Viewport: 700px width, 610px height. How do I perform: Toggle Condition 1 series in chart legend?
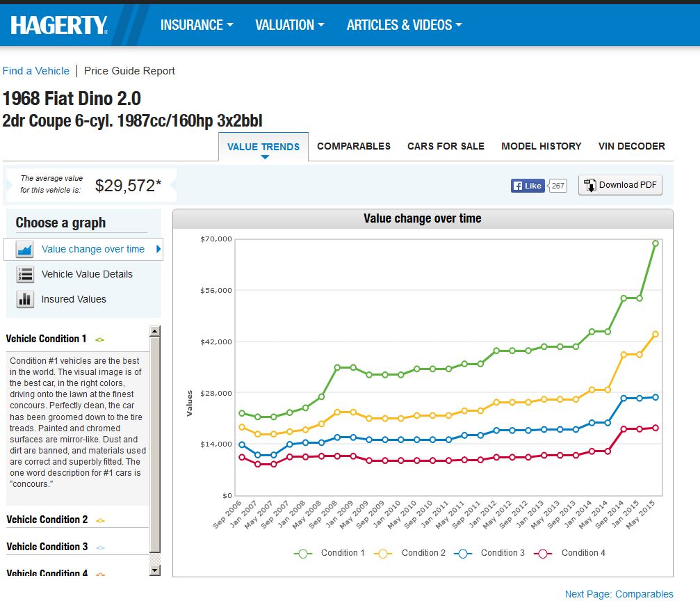pyautogui.click(x=329, y=553)
